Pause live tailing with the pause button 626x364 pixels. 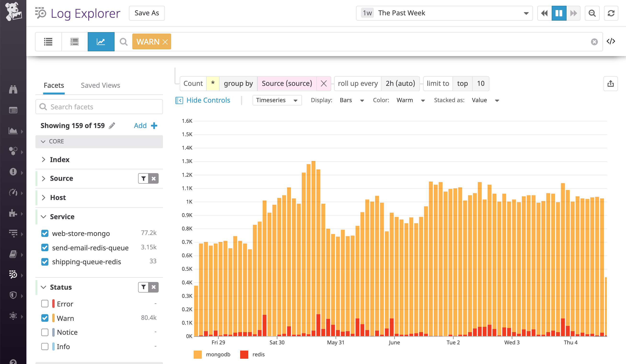(559, 13)
